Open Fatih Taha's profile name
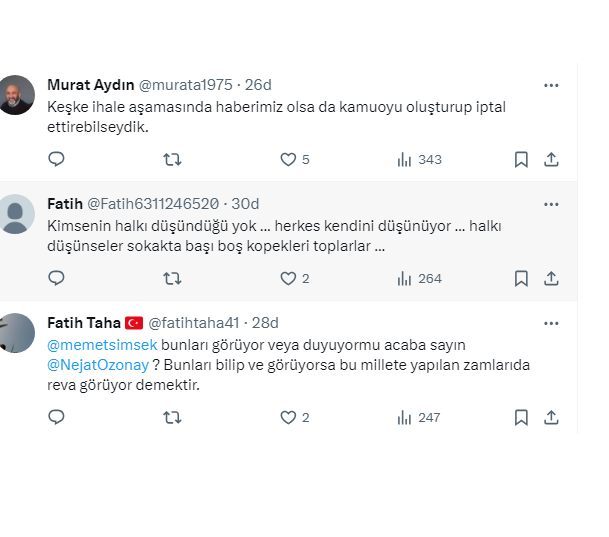609x537 pixels. click(x=84, y=322)
